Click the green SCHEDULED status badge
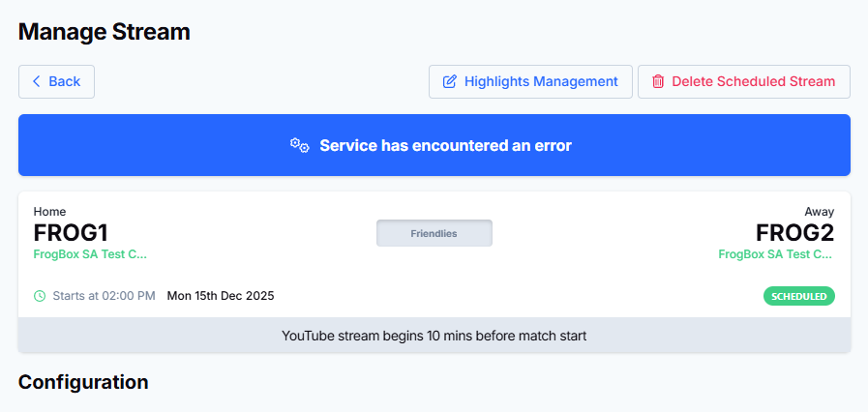Viewport: 868px width, 412px height. tap(798, 296)
